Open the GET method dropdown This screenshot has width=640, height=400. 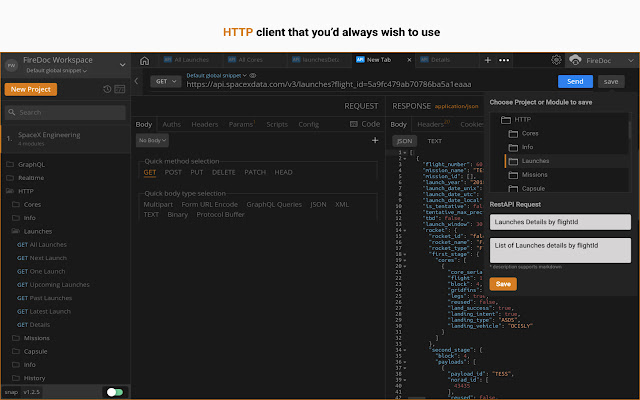[x=164, y=81]
